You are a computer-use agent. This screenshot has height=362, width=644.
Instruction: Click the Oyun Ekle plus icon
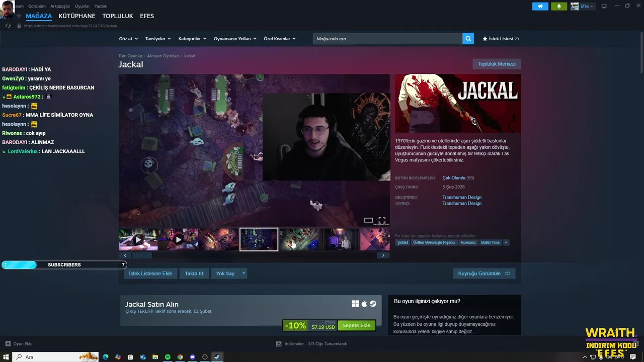coord(8,344)
